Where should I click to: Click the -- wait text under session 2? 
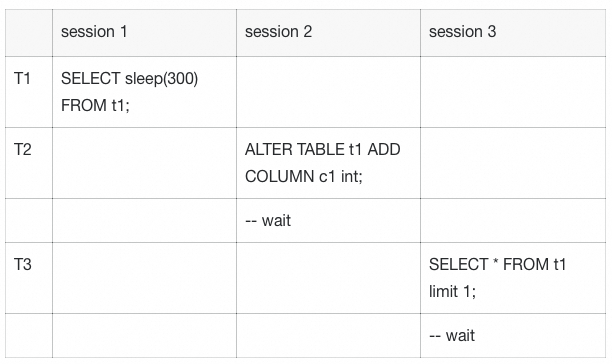[x=268, y=221]
